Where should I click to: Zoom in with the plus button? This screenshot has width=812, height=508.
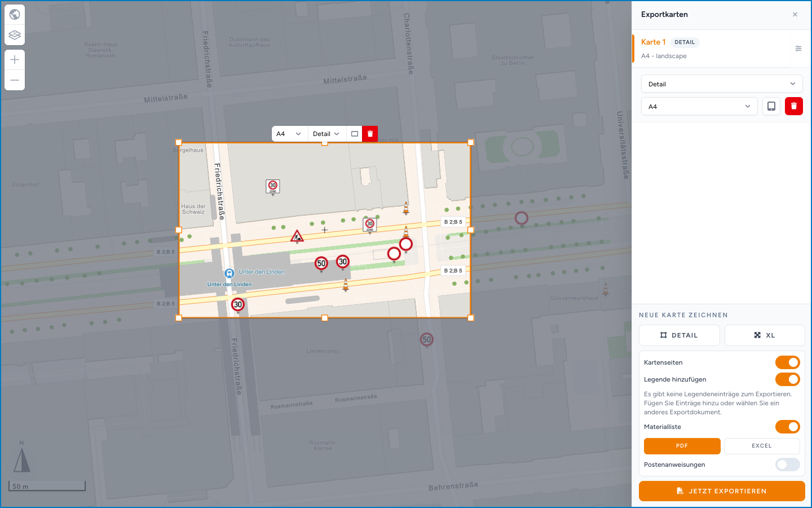click(x=15, y=60)
